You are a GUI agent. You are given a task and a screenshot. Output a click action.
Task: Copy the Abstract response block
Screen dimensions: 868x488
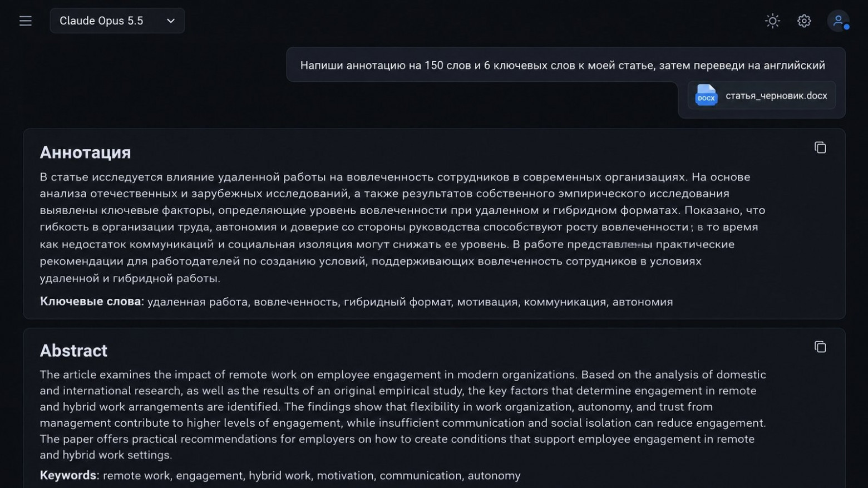click(820, 347)
